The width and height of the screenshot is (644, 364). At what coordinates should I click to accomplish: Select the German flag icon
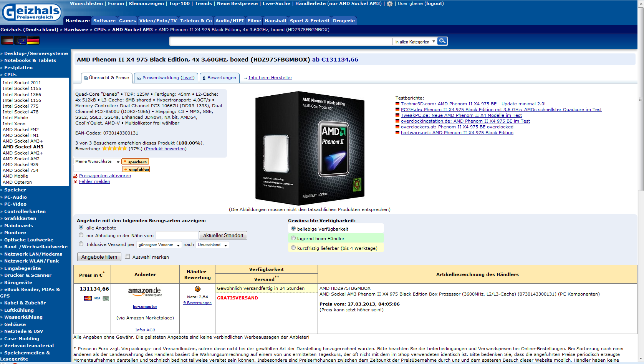click(33, 40)
